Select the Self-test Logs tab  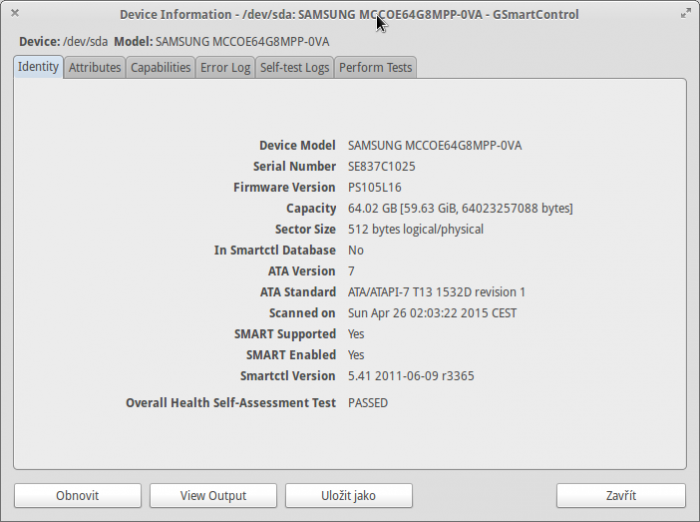[294, 67]
